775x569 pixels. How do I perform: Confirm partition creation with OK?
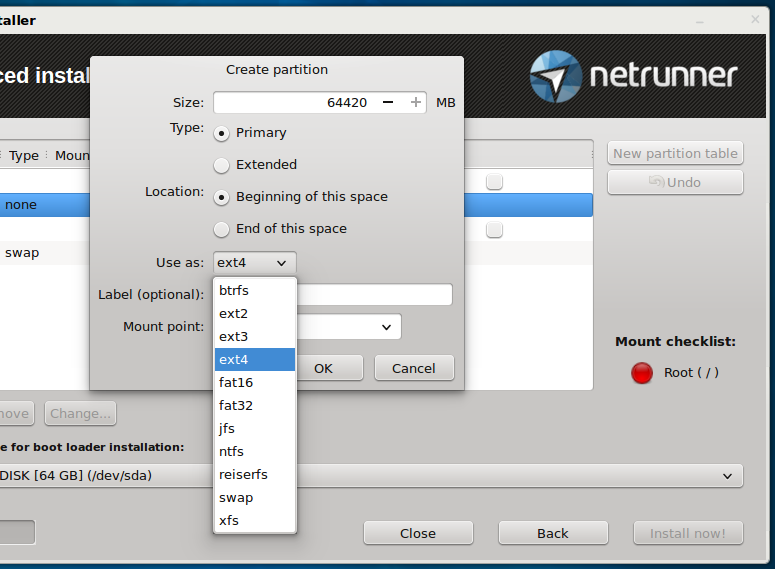(x=323, y=368)
